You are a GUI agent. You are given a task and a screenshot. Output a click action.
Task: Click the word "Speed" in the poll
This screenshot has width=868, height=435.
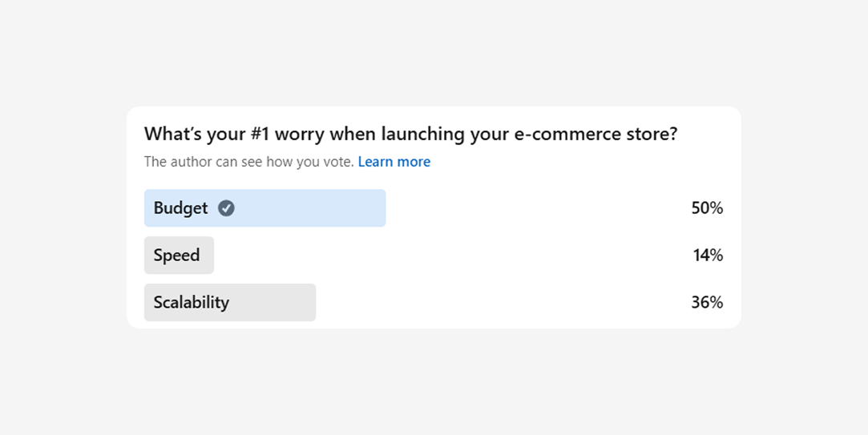(x=176, y=256)
